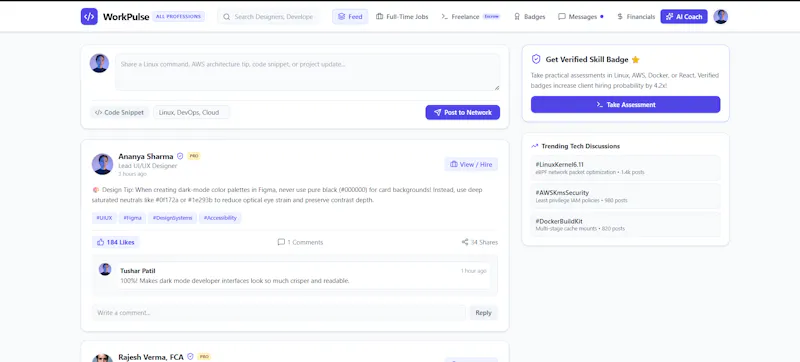The height and width of the screenshot is (362, 800).
Task: Open the #LinuxKernel6.11 trending topic
Action: pos(626,168)
